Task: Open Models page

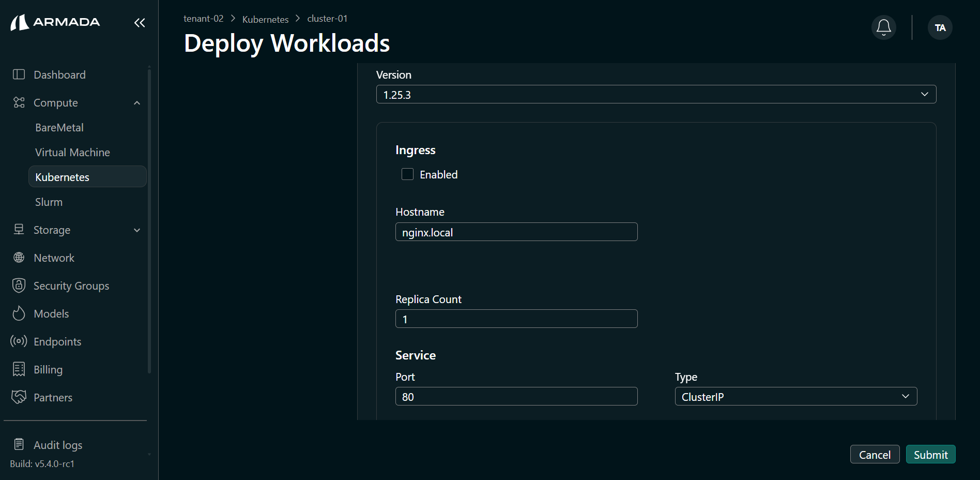Action: pyautogui.click(x=51, y=313)
